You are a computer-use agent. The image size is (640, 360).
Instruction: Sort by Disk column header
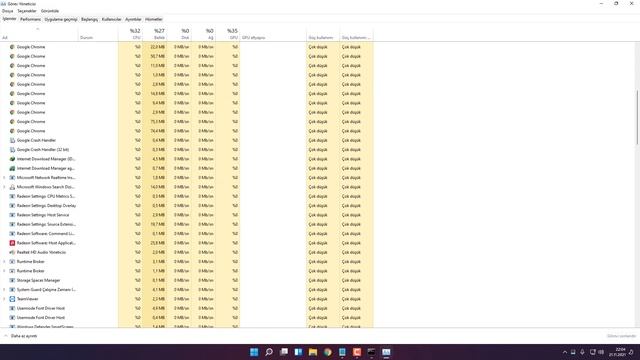(x=179, y=33)
